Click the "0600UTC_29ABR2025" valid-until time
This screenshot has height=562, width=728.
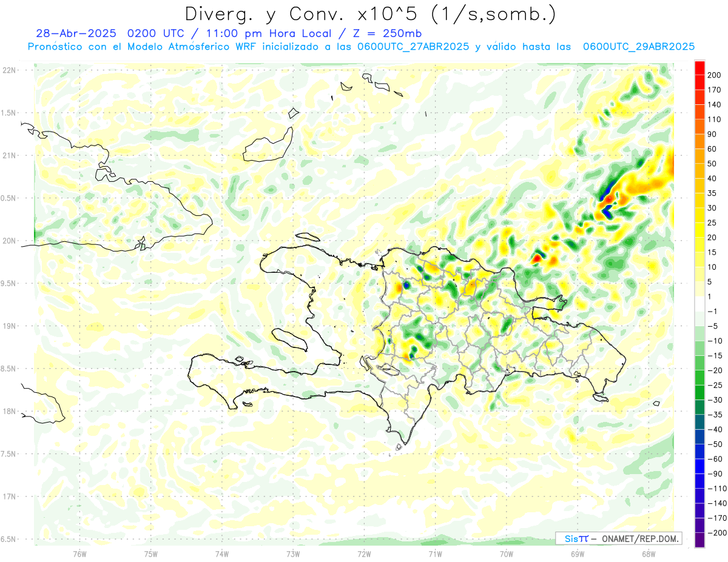638,47
